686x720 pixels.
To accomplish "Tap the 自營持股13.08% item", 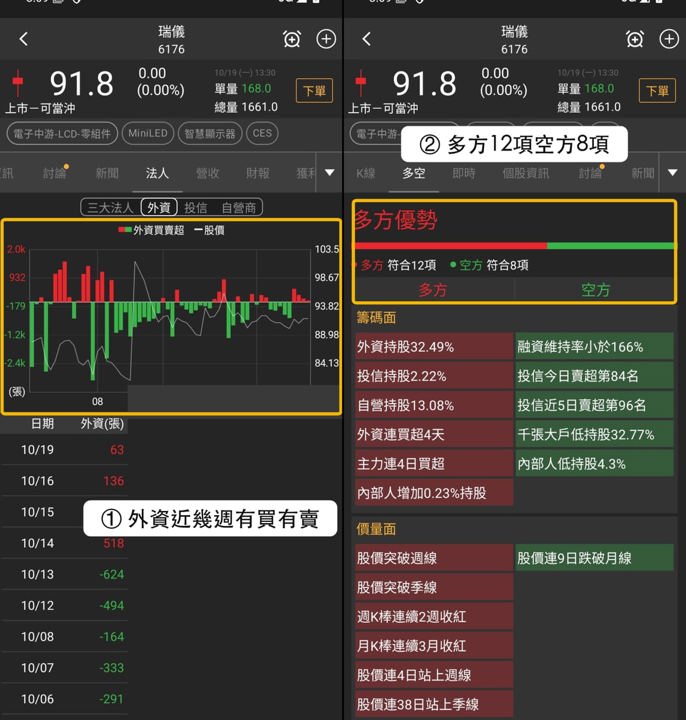I will 434,405.
